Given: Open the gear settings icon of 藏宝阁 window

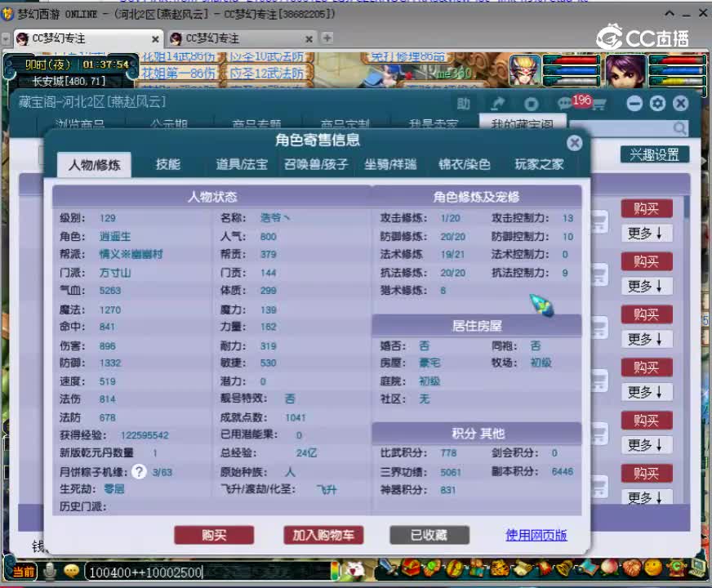Looking at the screenshot, I should pyautogui.click(x=657, y=104).
